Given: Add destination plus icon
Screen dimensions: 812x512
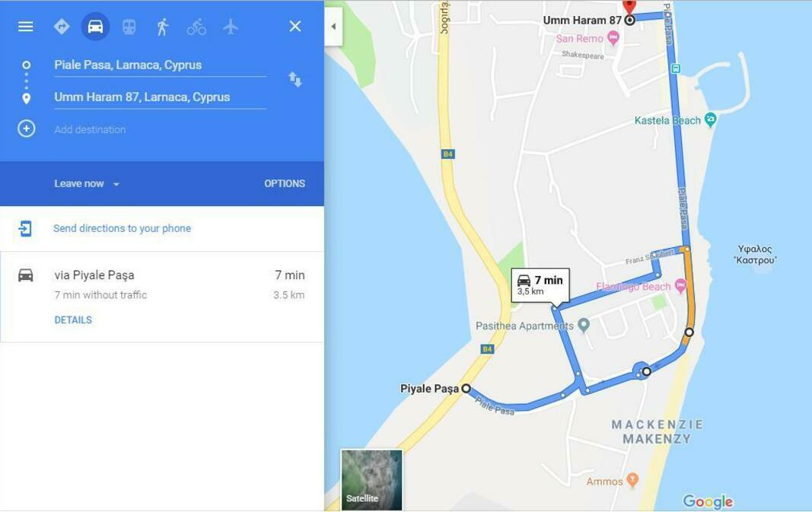Looking at the screenshot, I should pyautogui.click(x=27, y=129).
